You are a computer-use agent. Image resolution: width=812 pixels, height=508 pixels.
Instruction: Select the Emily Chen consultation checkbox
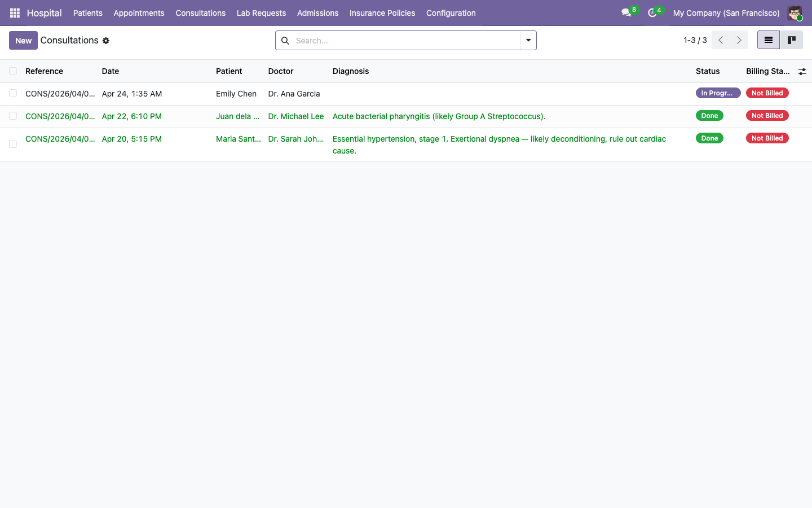13,93
